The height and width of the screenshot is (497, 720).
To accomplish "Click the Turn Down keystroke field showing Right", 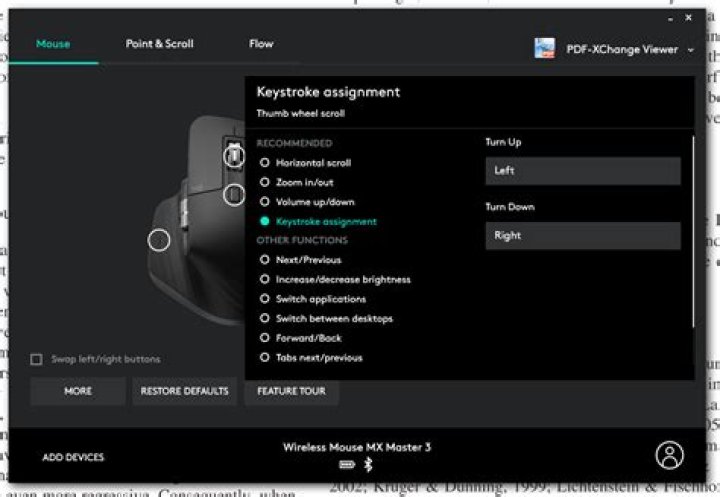I will [x=583, y=236].
